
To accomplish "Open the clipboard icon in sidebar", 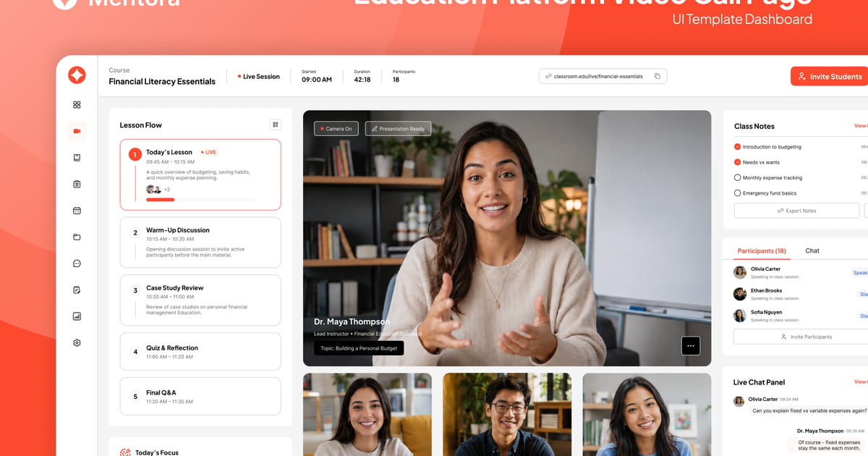I will (x=77, y=184).
